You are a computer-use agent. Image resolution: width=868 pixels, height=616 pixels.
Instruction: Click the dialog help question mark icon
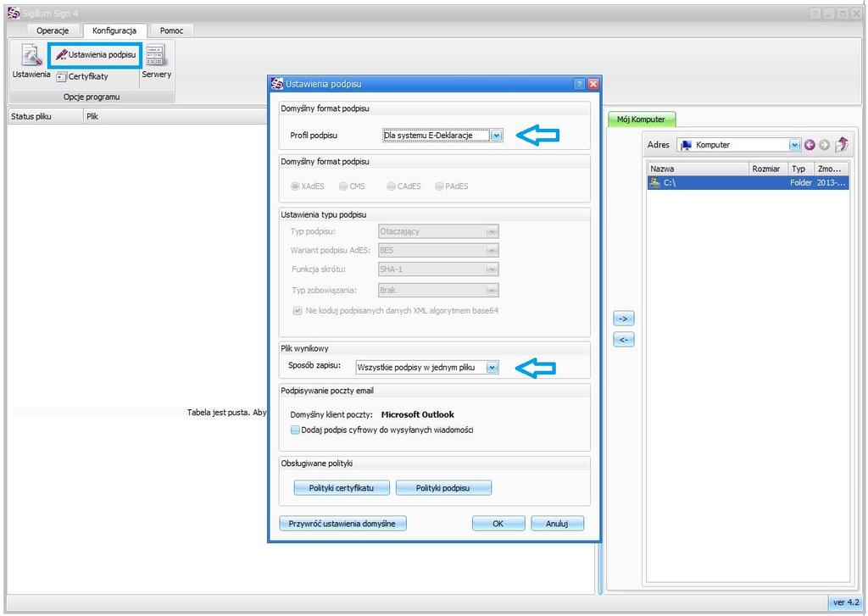pyautogui.click(x=579, y=84)
